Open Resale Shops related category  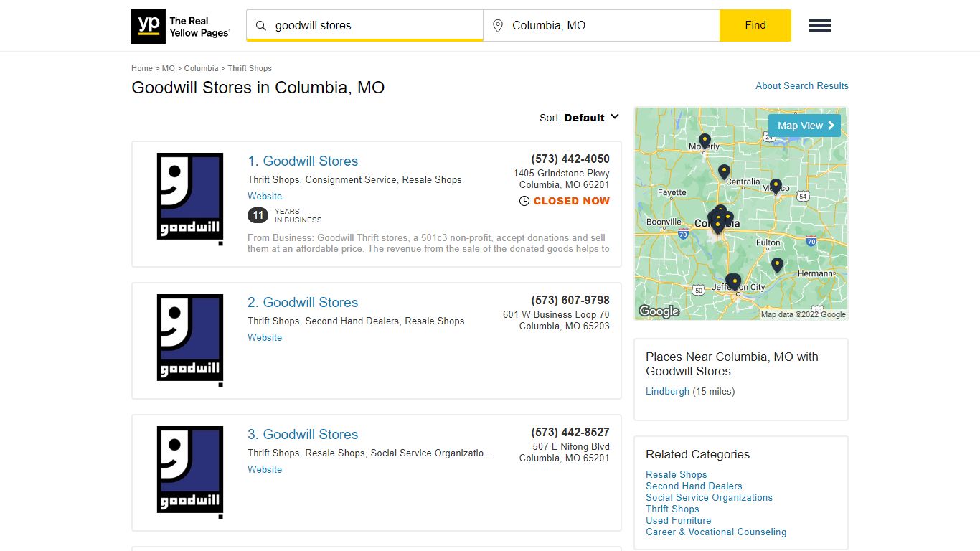(x=677, y=475)
